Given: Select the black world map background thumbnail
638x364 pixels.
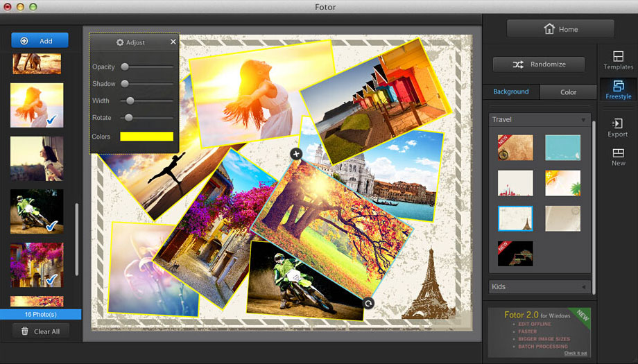Looking at the screenshot, I should 515,254.
